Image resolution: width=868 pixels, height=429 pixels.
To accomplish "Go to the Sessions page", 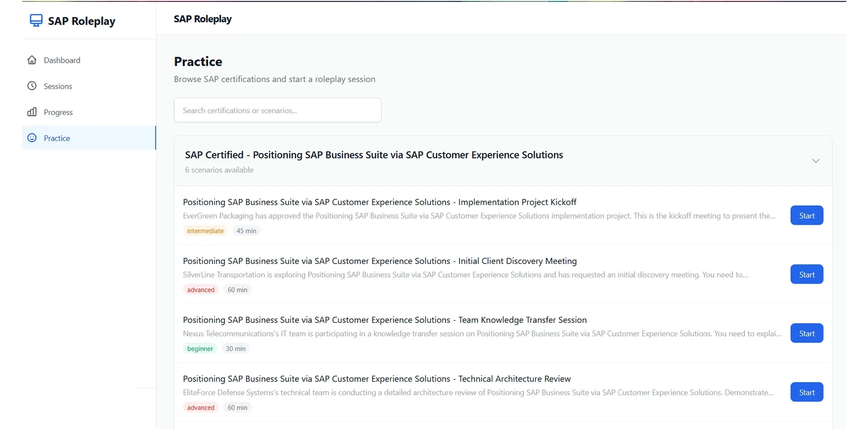I will [58, 86].
